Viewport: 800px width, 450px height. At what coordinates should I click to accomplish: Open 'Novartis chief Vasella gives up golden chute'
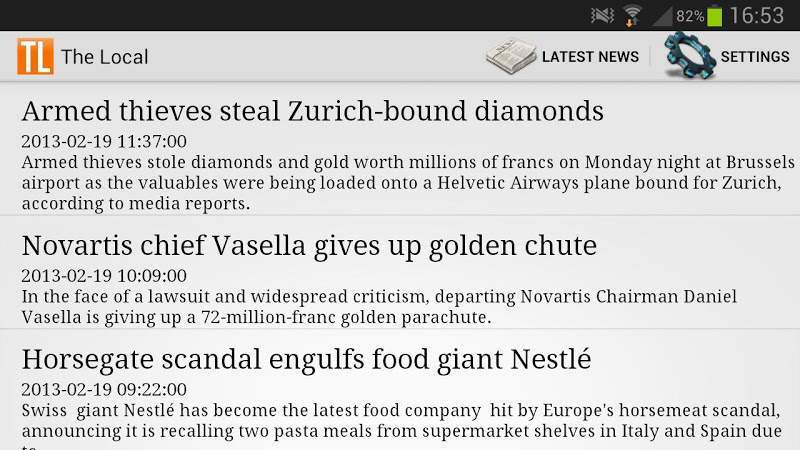pos(309,245)
